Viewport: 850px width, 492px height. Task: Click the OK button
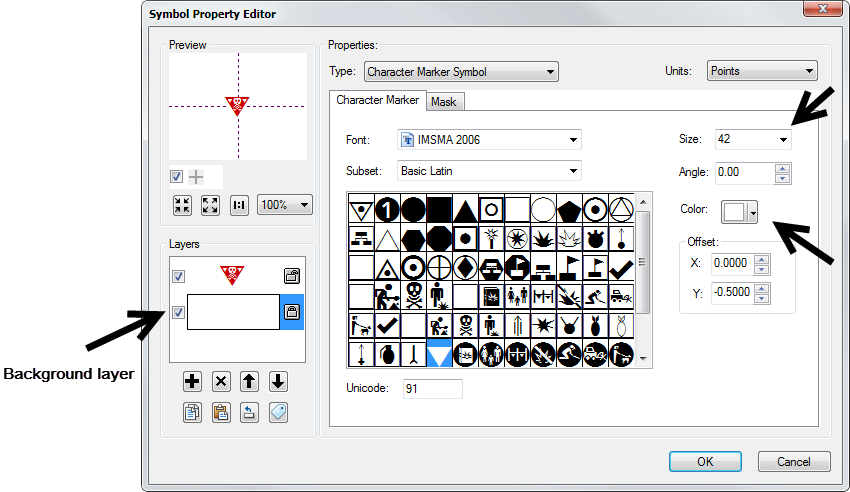705,462
